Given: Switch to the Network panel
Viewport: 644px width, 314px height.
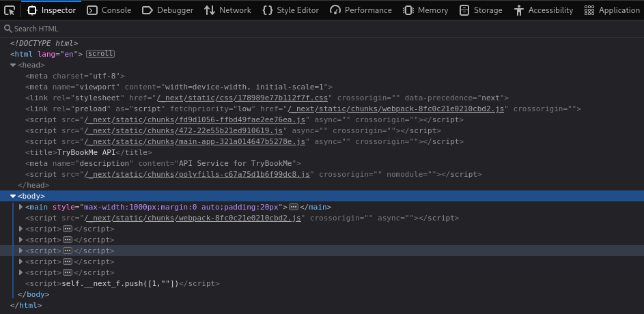Looking at the screenshot, I should click(228, 10).
